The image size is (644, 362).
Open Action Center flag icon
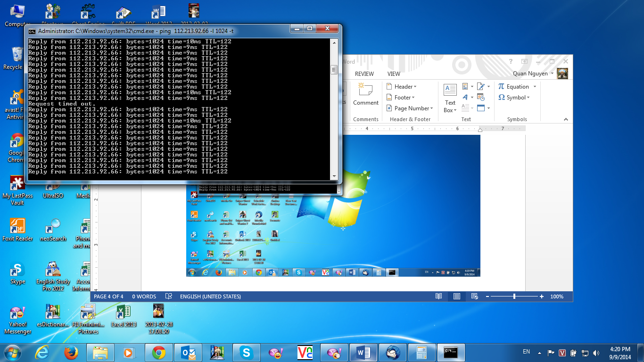pyautogui.click(x=551, y=353)
